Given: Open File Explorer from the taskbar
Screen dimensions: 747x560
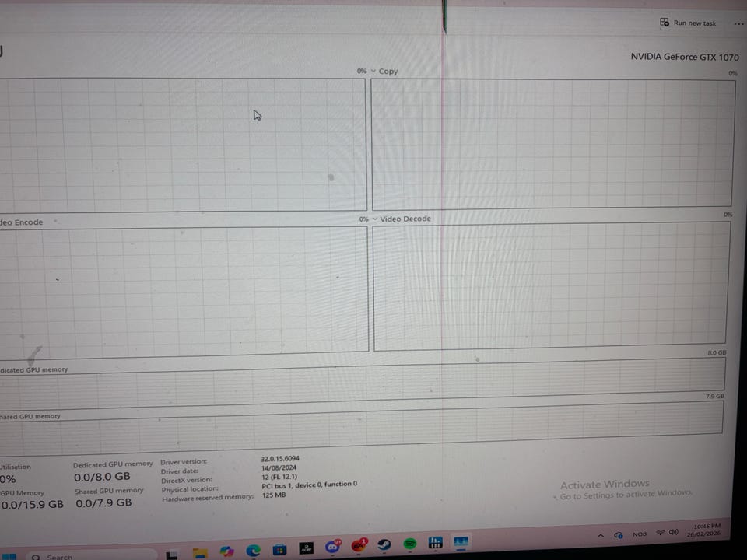Looking at the screenshot, I should tap(200, 553).
